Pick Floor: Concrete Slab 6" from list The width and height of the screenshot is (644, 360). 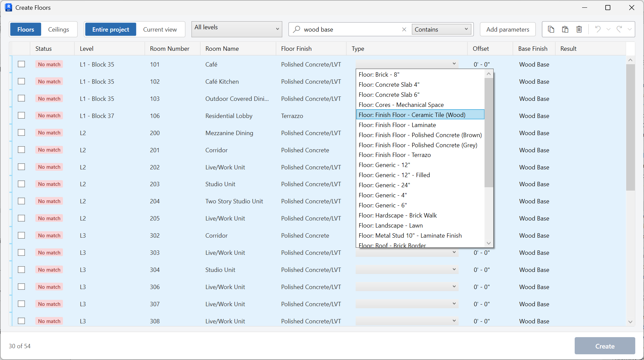tap(420, 94)
